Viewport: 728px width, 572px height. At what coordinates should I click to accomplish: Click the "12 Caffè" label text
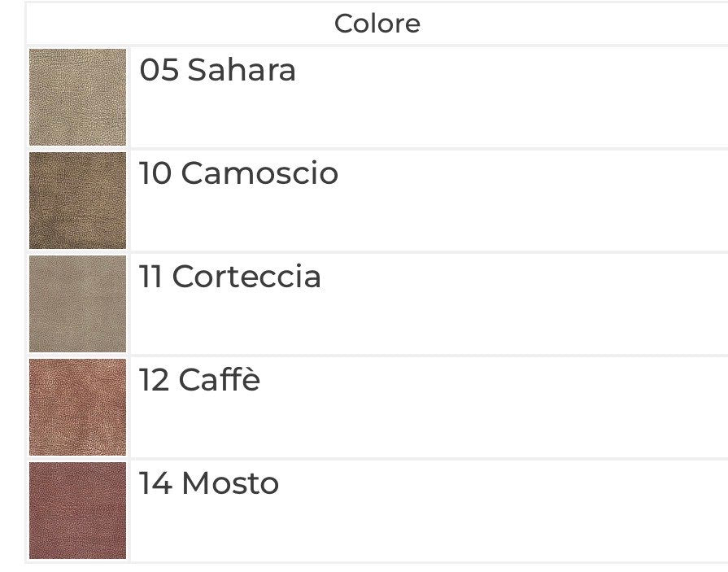click(x=199, y=379)
